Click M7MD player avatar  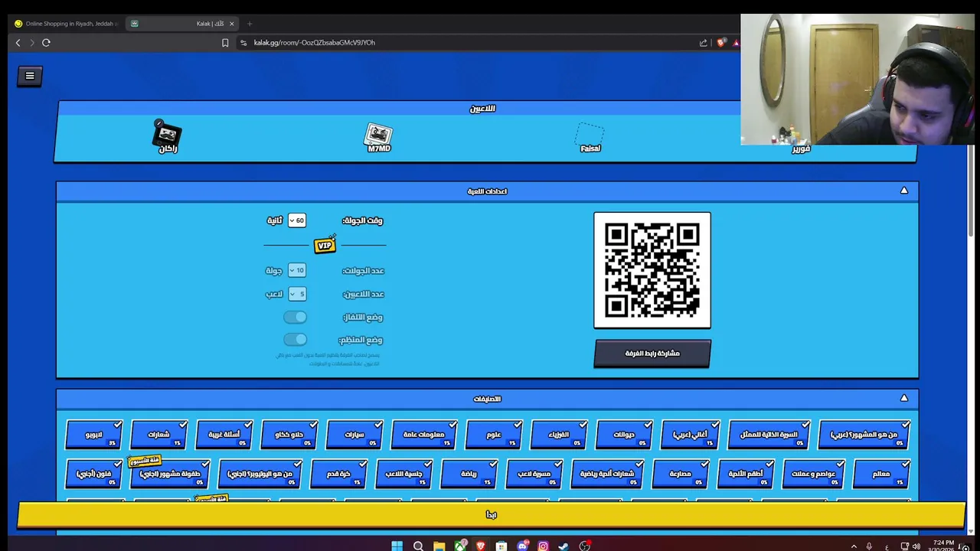[x=379, y=134]
